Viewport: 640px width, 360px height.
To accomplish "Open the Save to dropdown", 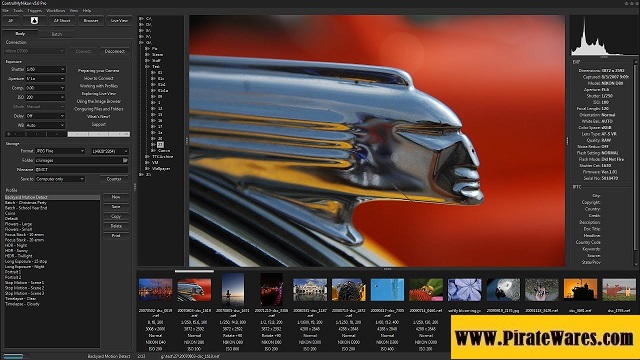I will click(60, 179).
